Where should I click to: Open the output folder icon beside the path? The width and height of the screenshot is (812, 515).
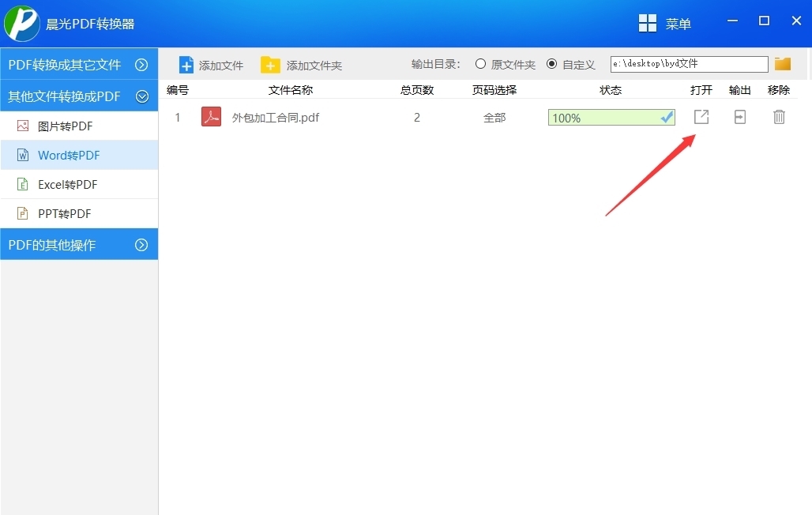783,63
